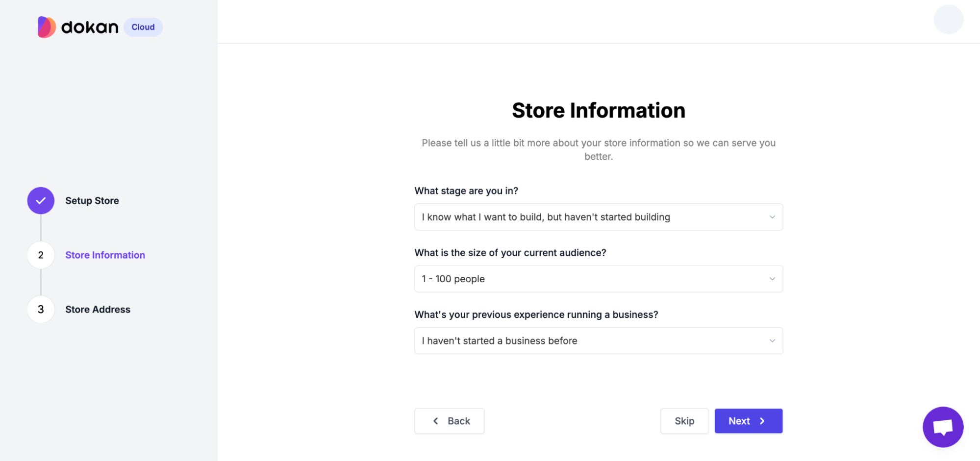Jump to the Store Address step label
This screenshot has width=980, height=461.
pyautogui.click(x=98, y=309)
